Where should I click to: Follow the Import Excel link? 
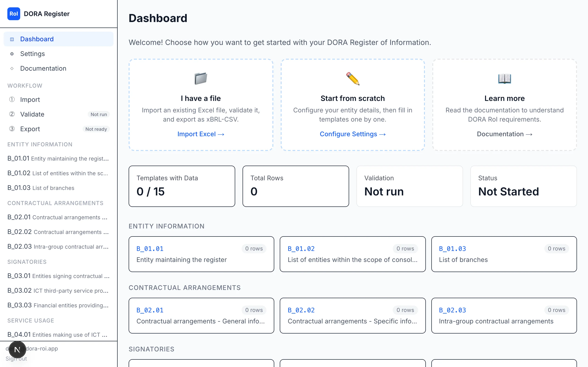pos(201,134)
